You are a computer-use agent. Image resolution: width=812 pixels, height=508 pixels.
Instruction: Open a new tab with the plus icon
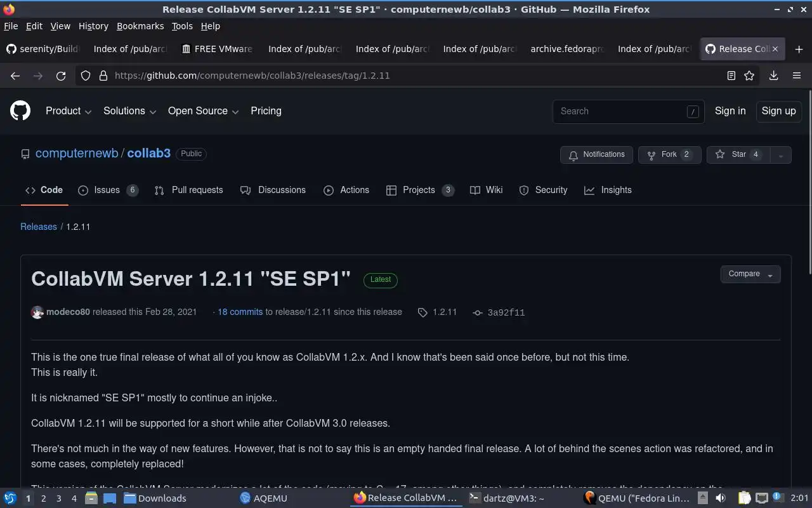[799, 49]
